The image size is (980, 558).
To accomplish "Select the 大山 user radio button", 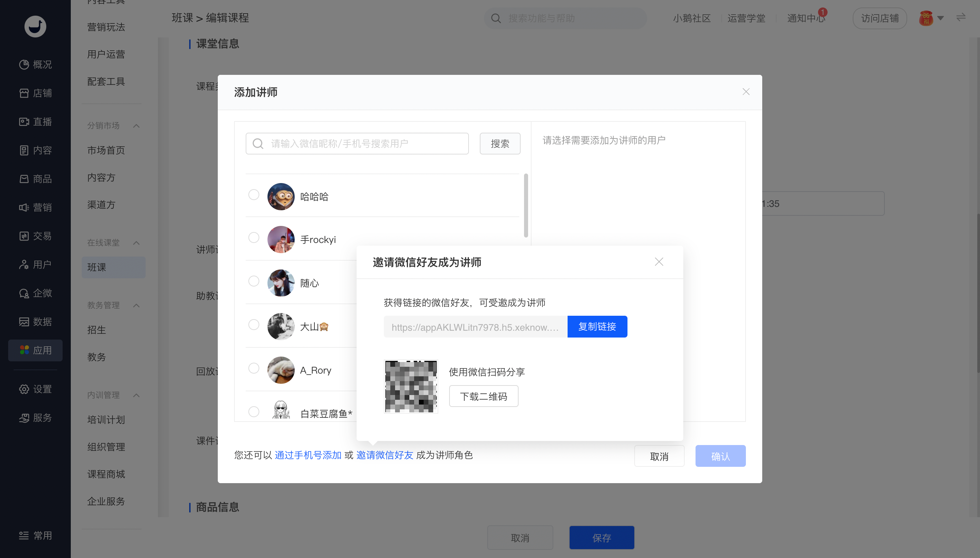I will [254, 325].
